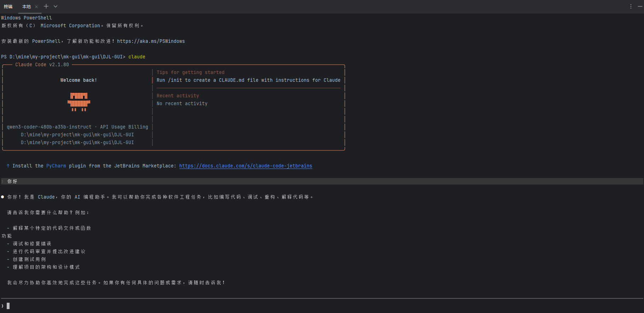
Task: Click the 终端 terminal panel title
Action: point(8,6)
